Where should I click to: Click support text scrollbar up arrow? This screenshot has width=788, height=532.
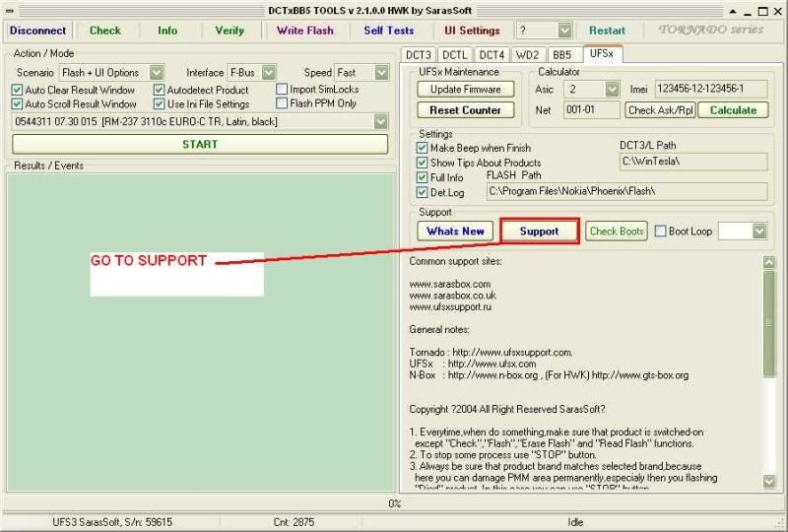(x=769, y=262)
